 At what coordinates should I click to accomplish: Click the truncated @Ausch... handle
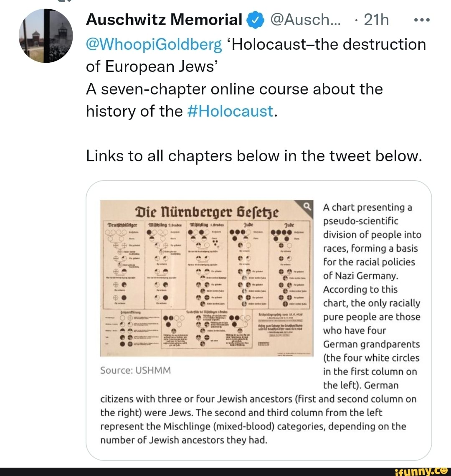click(x=305, y=20)
